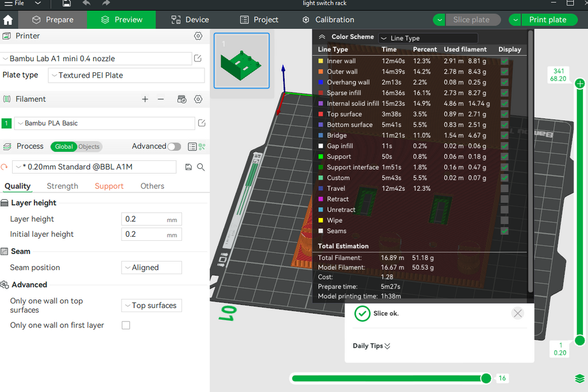
Task: Open the Device tab
Action: 189,20
